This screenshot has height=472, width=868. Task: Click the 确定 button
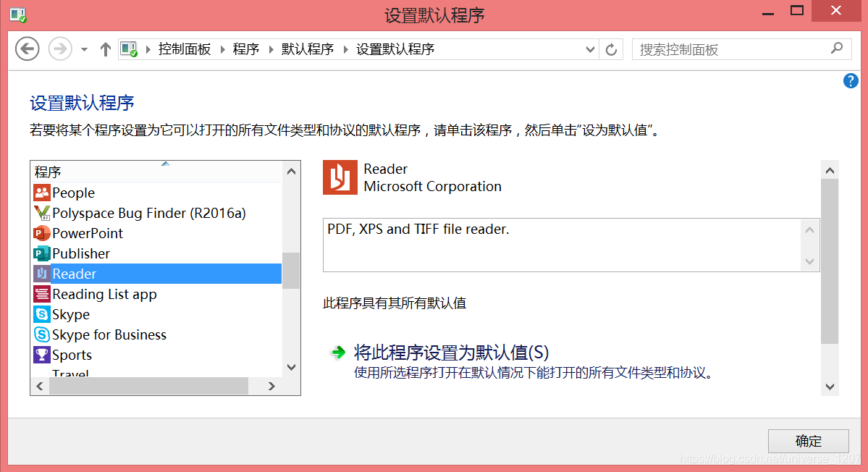click(x=808, y=441)
